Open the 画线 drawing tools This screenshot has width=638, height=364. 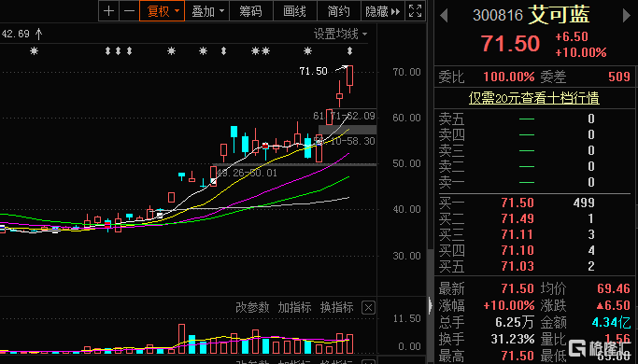(x=295, y=11)
